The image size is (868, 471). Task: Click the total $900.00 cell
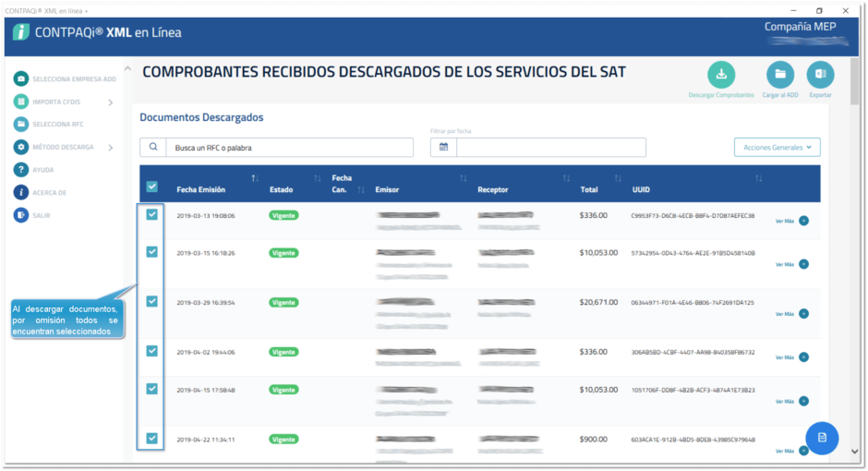click(x=594, y=439)
